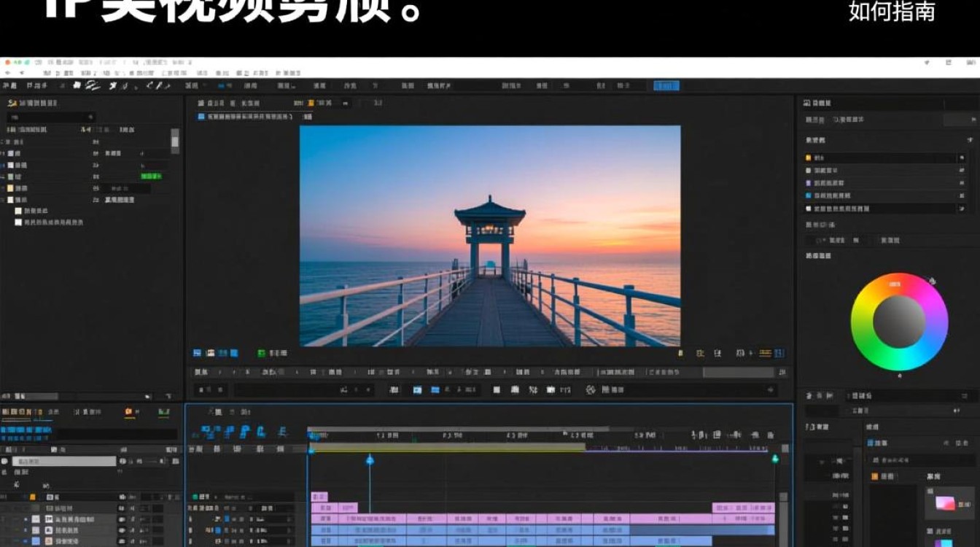
Task: Toggle the long-labeled checkbox under the left panel list
Action: (x=19, y=222)
